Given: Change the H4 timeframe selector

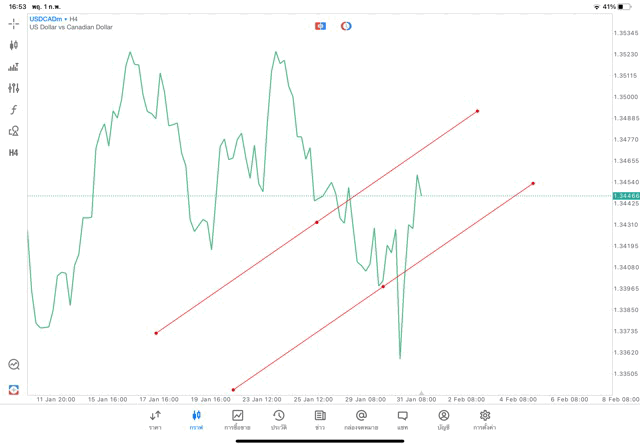Looking at the screenshot, I should click(x=14, y=153).
